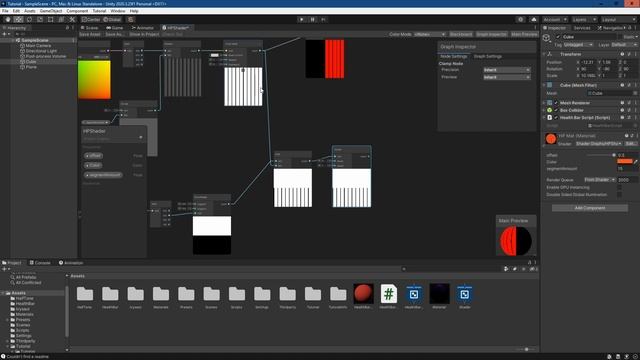The width and height of the screenshot is (640, 360).
Task: Click the Color eyedropper icon
Action: (636, 162)
